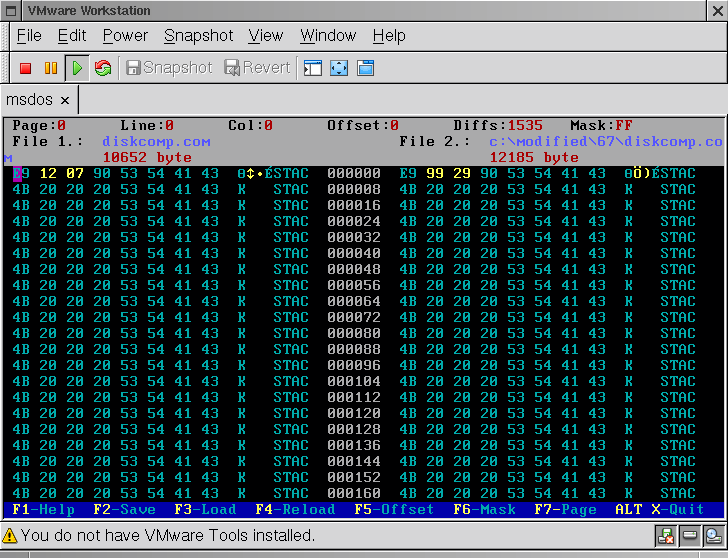Open the Snapshot menu
This screenshot has width=728, height=558.
coord(198,36)
